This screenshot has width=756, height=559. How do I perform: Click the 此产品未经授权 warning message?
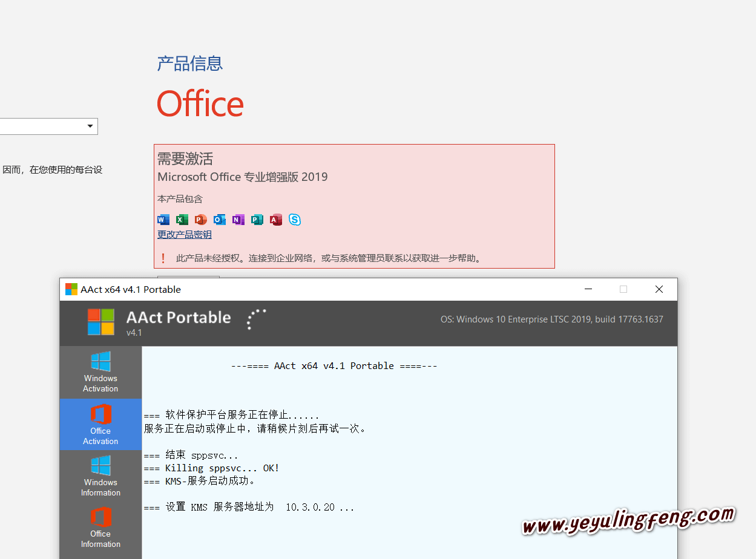click(330, 258)
